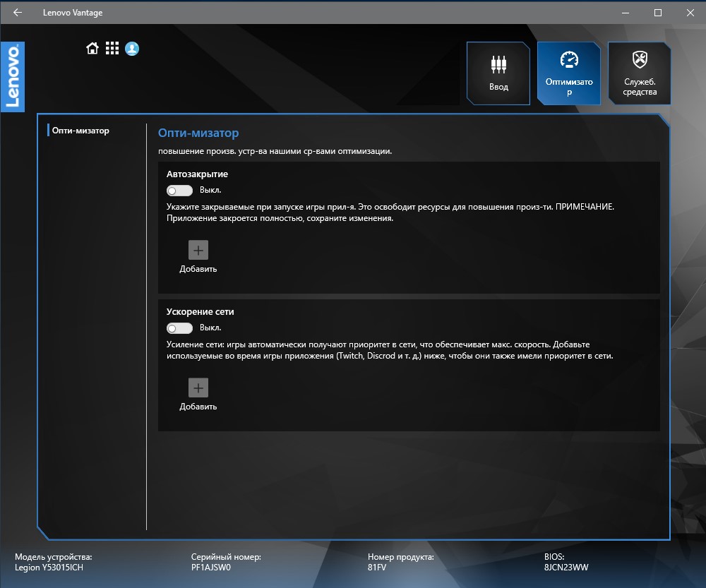Click Добавить label under Автозакрытие
This screenshot has width=706, height=588.
pyautogui.click(x=198, y=269)
